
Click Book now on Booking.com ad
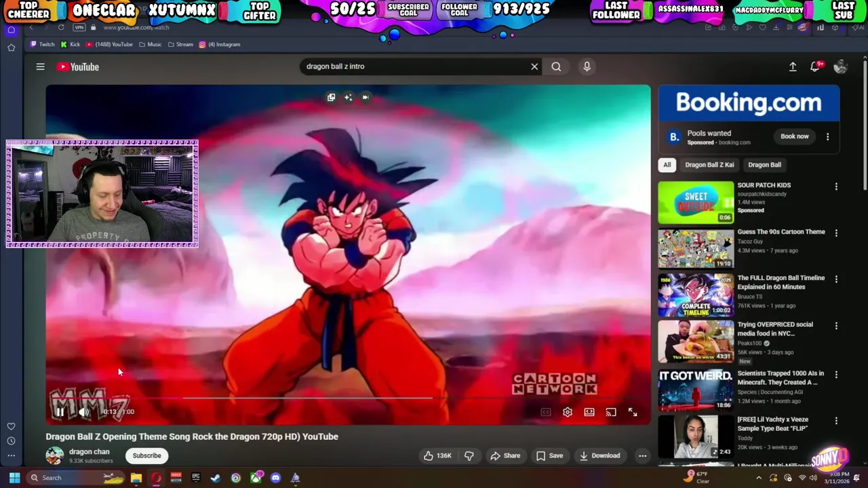794,136
